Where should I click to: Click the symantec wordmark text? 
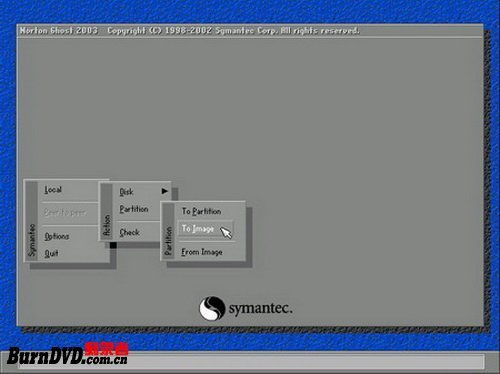[260, 308]
